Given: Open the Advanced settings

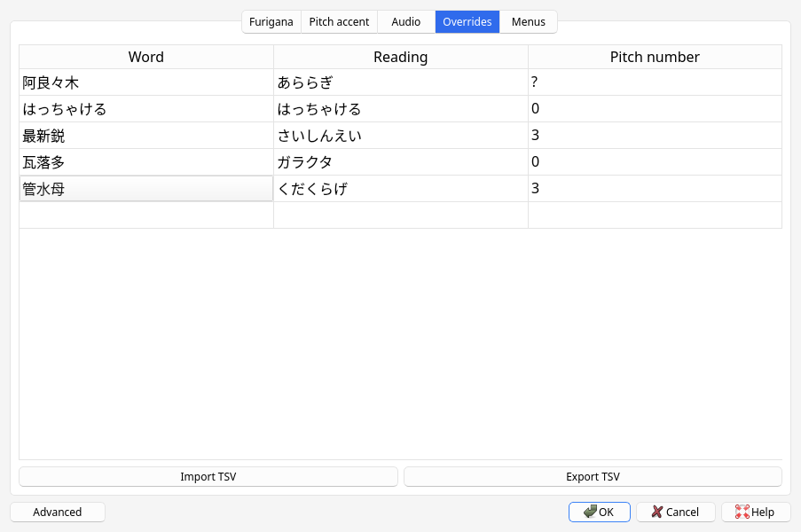Looking at the screenshot, I should [x=57, y=512].
